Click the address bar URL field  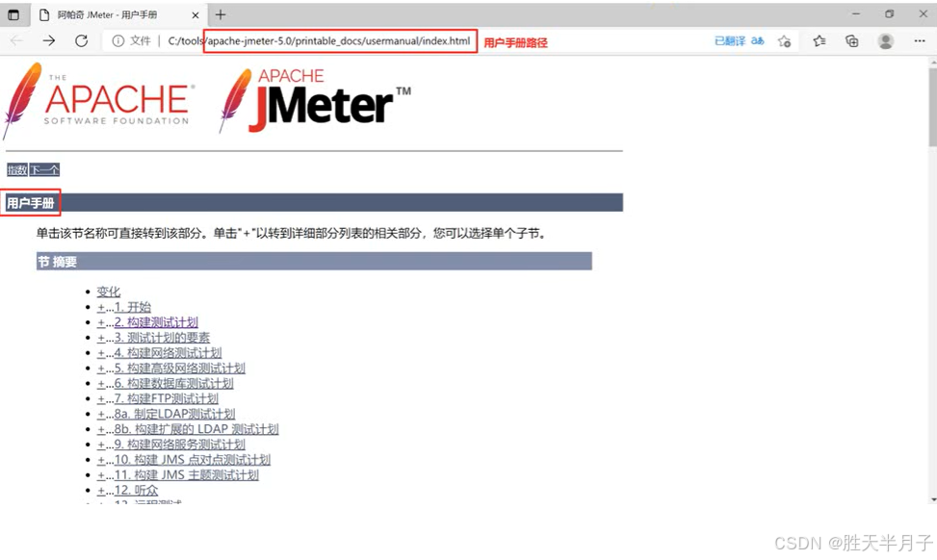tap(319, 40)
